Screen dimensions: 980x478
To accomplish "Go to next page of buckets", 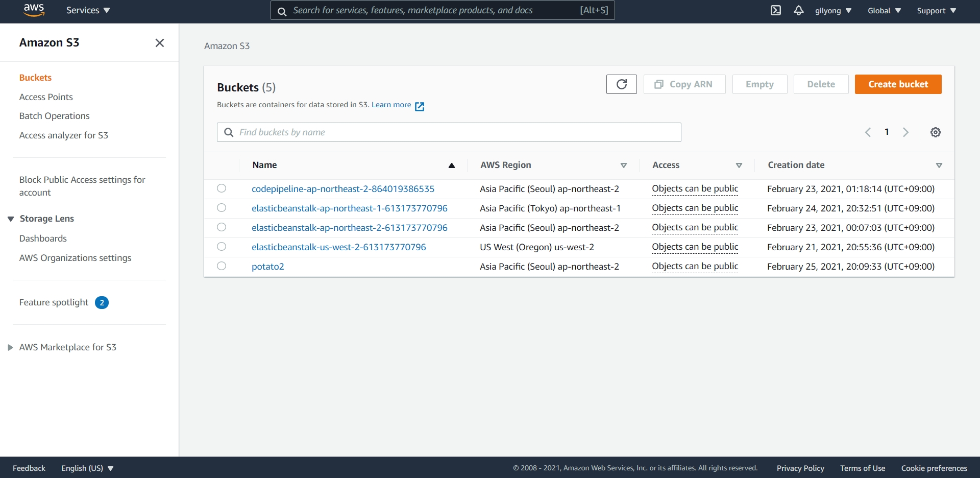I will click(x=906, y=132).
